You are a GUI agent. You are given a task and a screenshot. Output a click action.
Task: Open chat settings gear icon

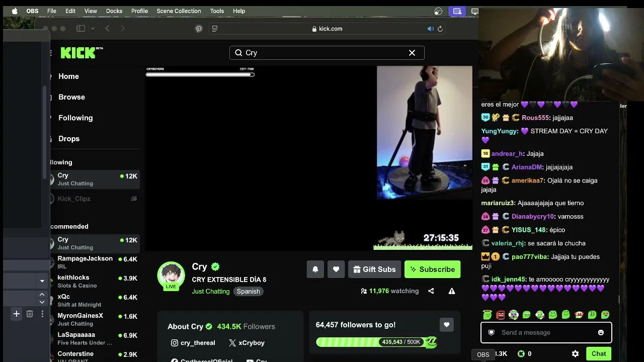tap(575, 354)
